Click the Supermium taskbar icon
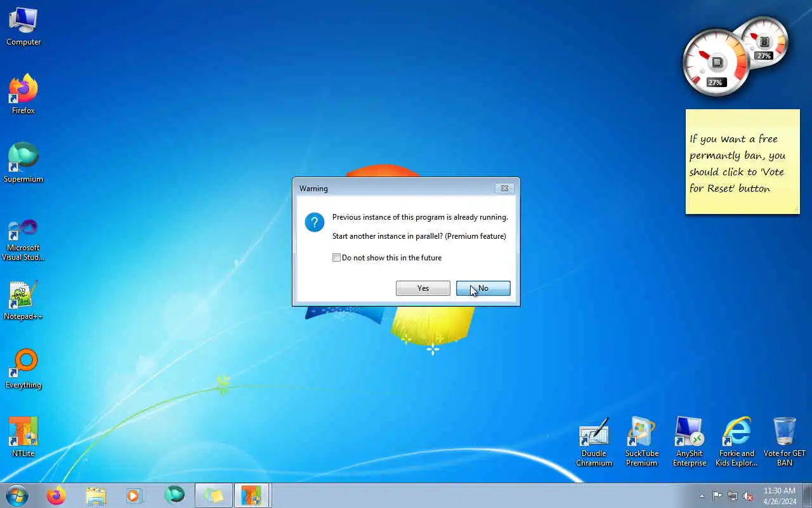Viewport: 812px width, 508px height. pyautogui.click(x=174, y=495)
